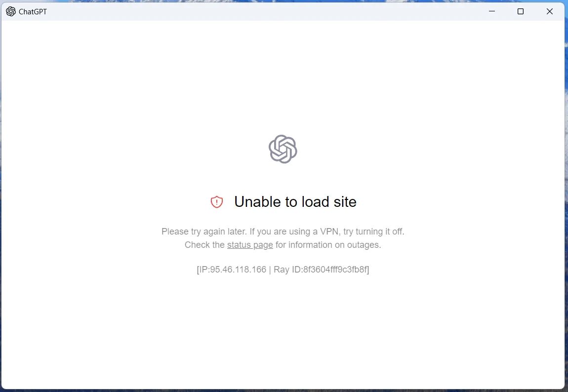Maximize the ChatGPT window
The height and width of the screenshot is (392, 568).
tap(521, 11)
